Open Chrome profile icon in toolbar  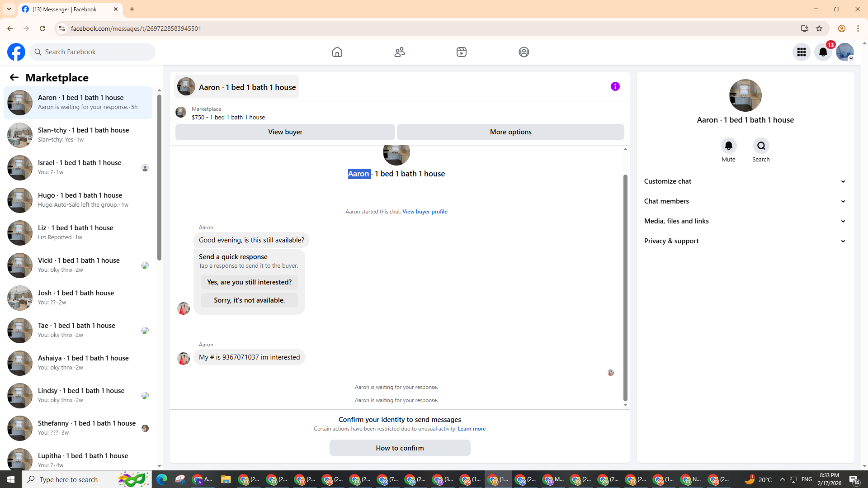(842, 28)
